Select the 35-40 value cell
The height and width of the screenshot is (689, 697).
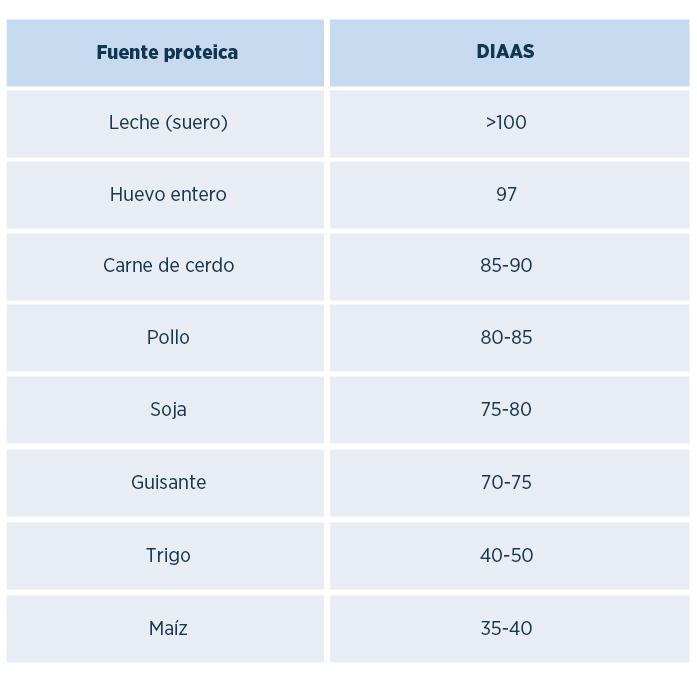506,629
